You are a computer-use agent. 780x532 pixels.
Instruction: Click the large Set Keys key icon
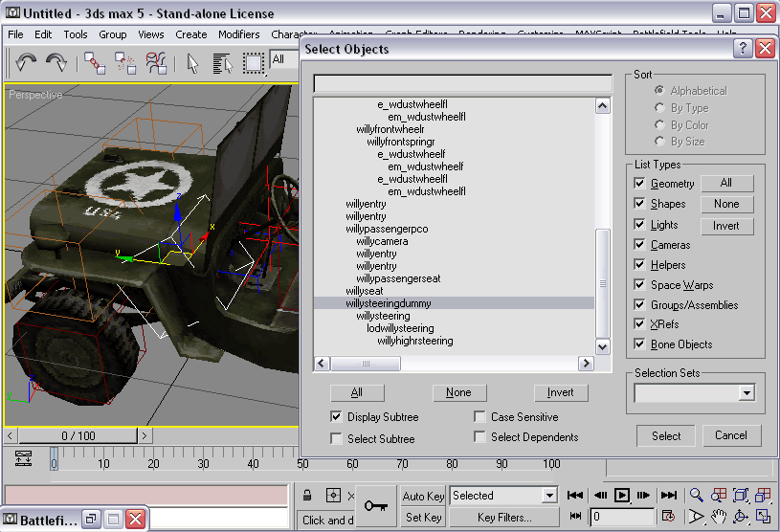376,506
